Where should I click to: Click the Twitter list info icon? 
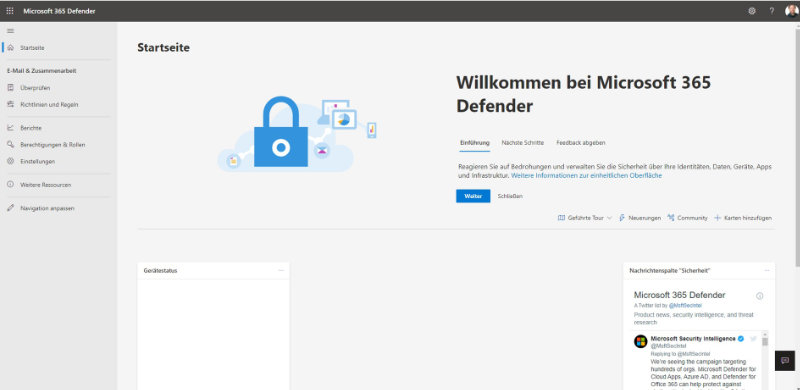[x=759, y=296]
